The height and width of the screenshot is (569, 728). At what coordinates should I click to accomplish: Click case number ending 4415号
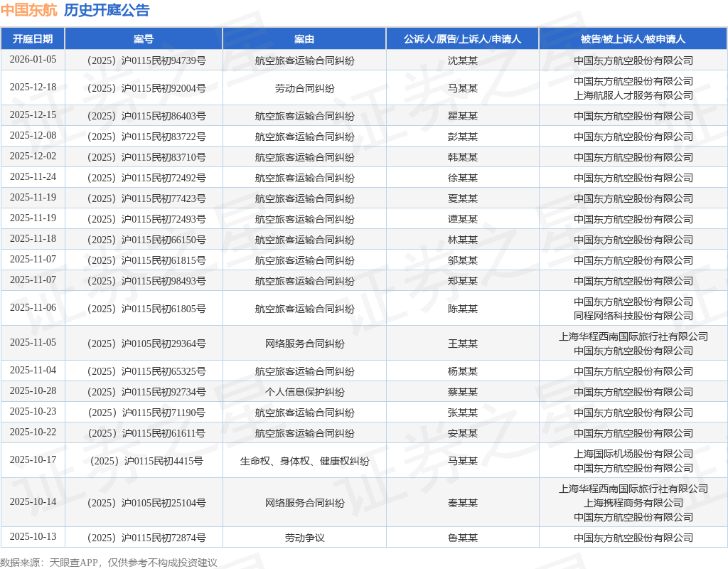click(x=146, y=461)
